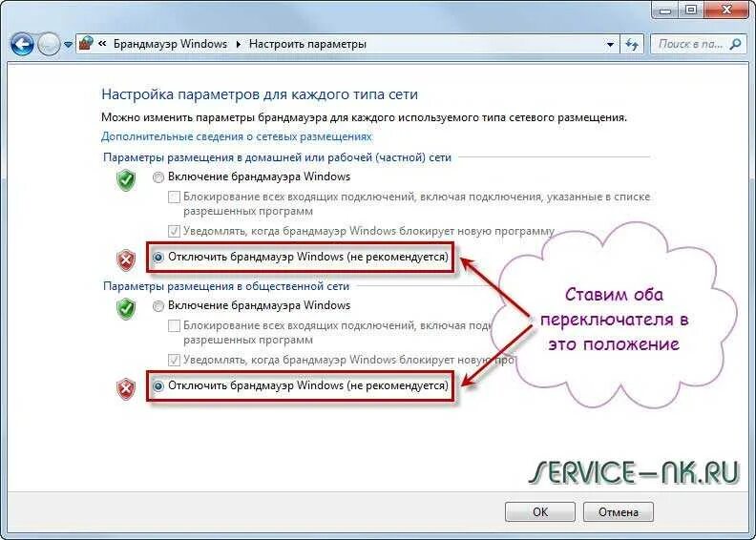Select Брандмауэр Windows breadcrumb
The width and height of the screenshot is (756, 540).
point(170,44)
